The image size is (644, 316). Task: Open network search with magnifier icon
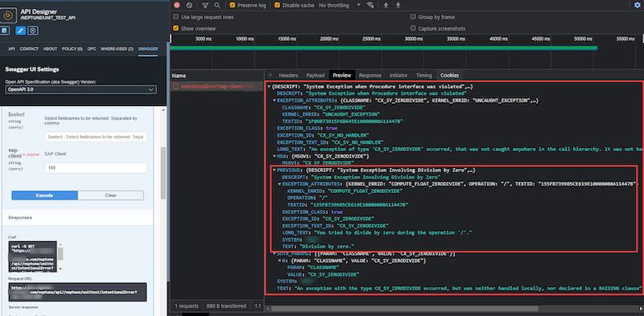click(x=217, y=5)
